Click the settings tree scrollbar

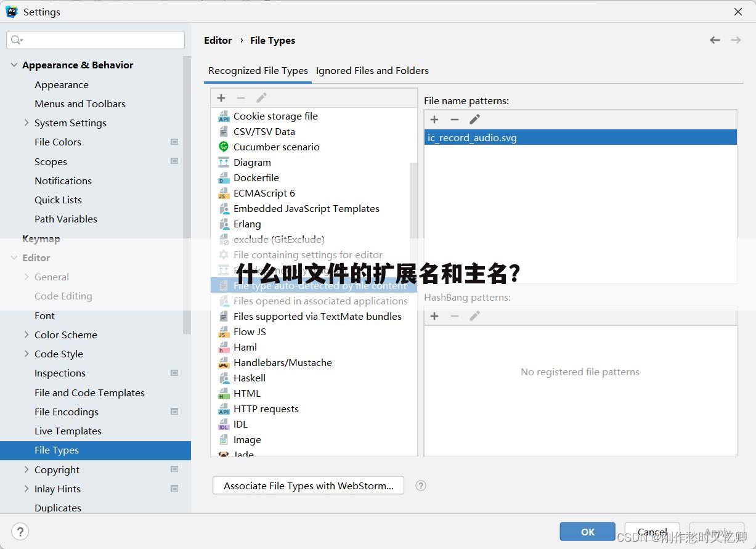187,195
